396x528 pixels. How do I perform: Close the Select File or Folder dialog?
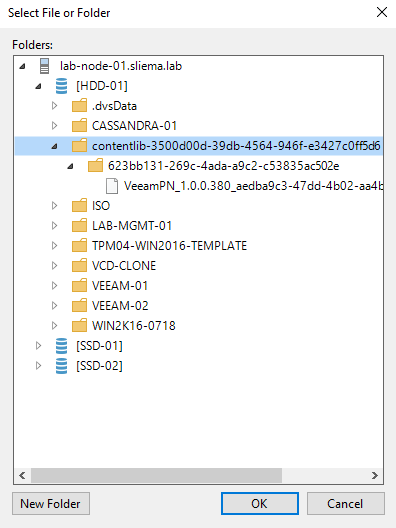[x=382, y=12]
